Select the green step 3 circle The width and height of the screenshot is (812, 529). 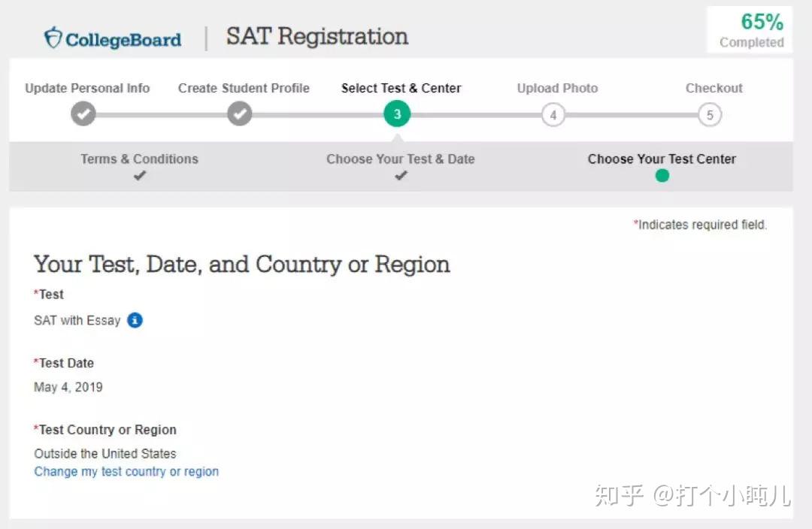(397, 113)
